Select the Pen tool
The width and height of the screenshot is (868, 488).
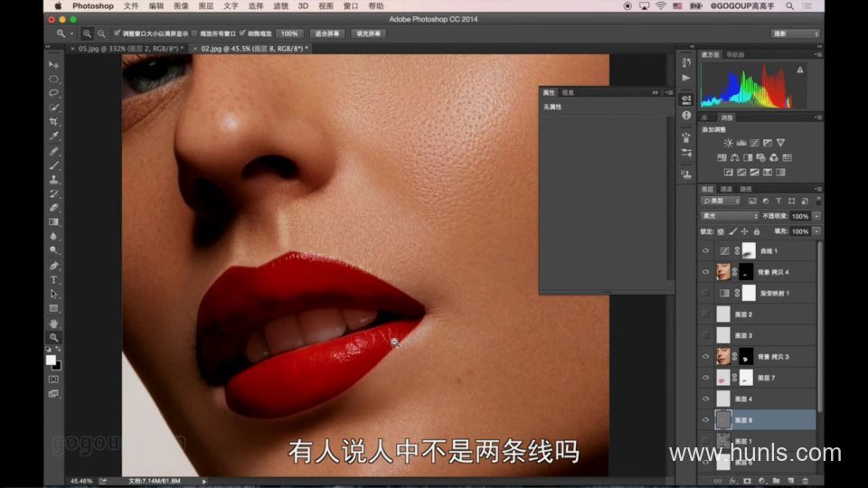click(53, 266)
